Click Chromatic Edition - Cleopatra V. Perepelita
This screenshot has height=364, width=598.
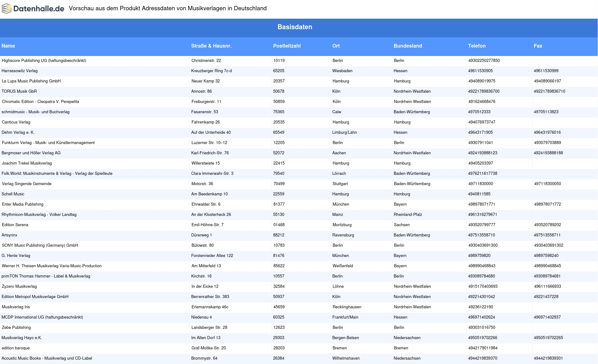(40, 102)
